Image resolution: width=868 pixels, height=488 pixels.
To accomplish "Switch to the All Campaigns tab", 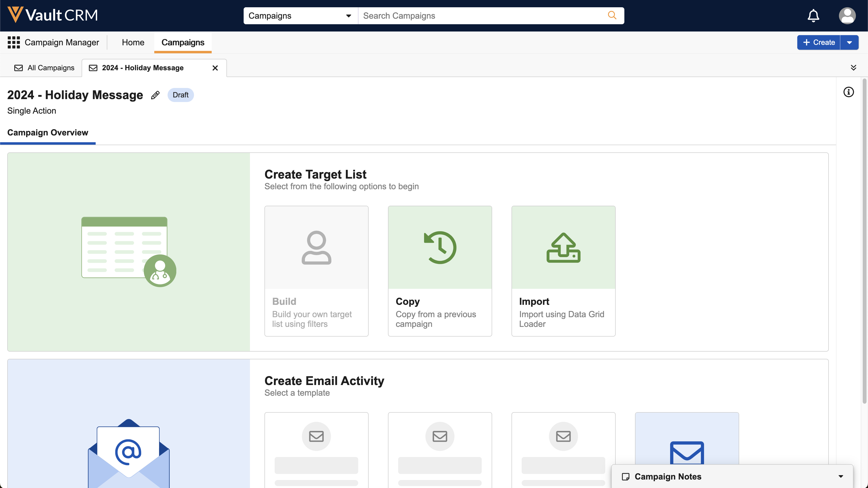I will pos(44,68).
